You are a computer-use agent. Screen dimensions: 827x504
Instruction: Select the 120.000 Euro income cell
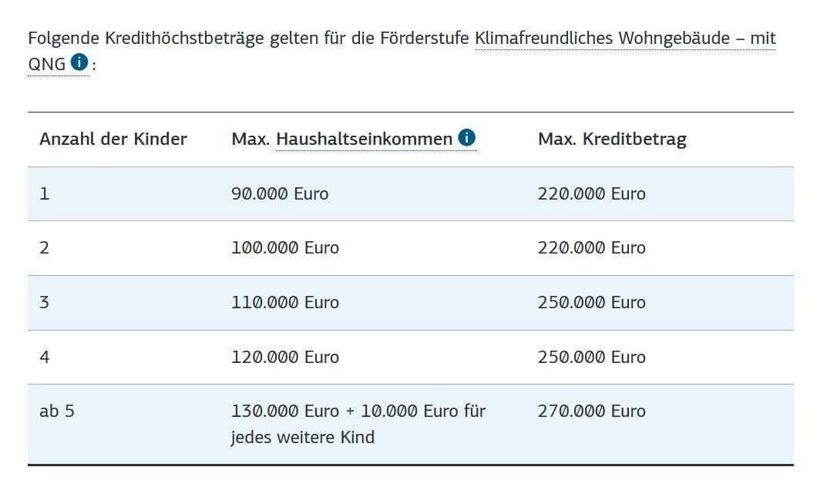point(285,358)
